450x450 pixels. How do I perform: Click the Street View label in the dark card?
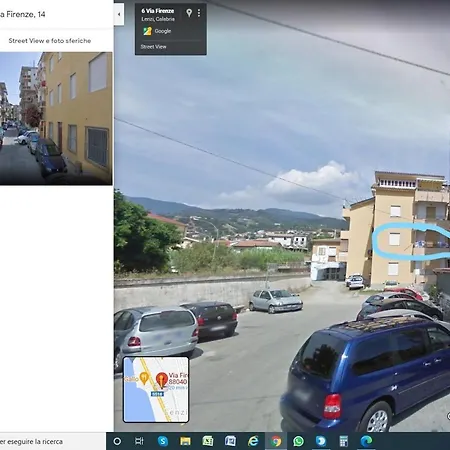153,47
